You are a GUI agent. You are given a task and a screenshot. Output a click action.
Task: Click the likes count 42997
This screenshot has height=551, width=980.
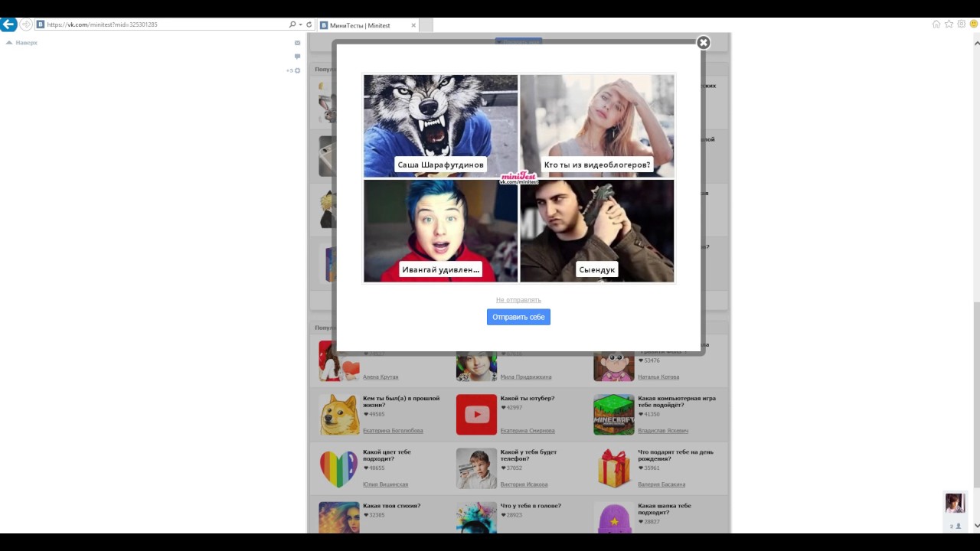click(511, 408)
